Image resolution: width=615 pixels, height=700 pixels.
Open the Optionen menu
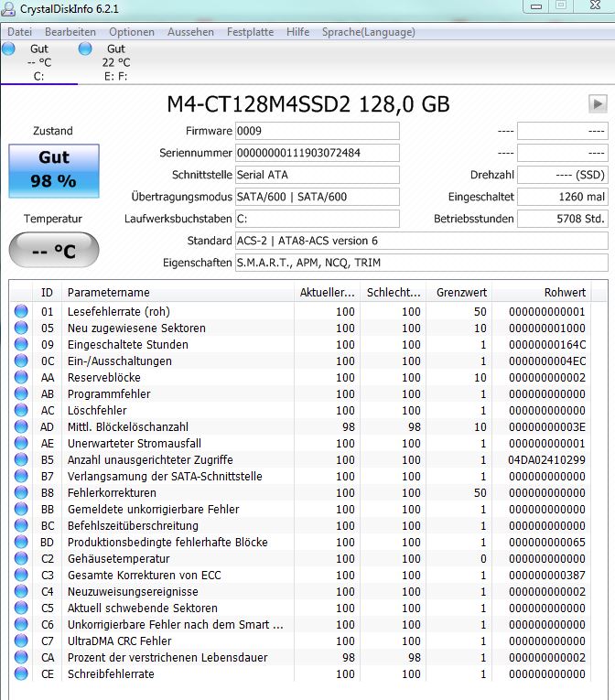point(132,32)
